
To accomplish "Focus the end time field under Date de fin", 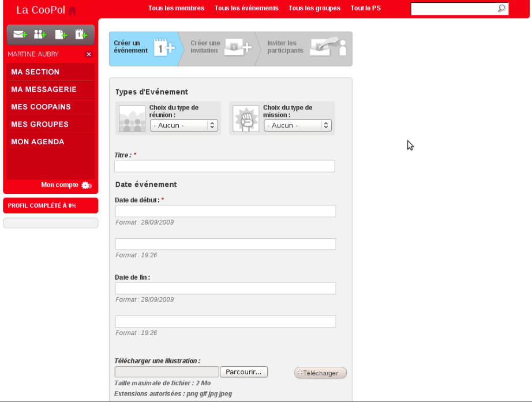I will tap(226, 322).
